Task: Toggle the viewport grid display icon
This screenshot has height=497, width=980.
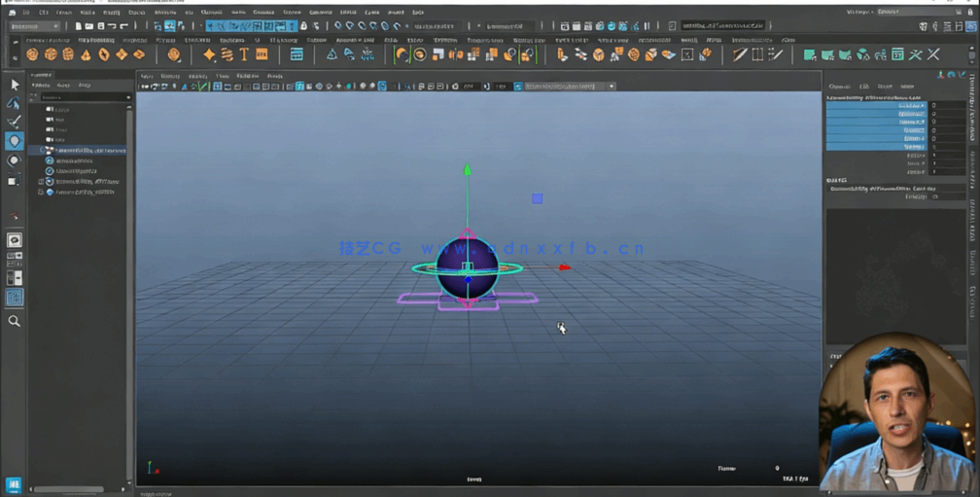Action: [299, 87]
